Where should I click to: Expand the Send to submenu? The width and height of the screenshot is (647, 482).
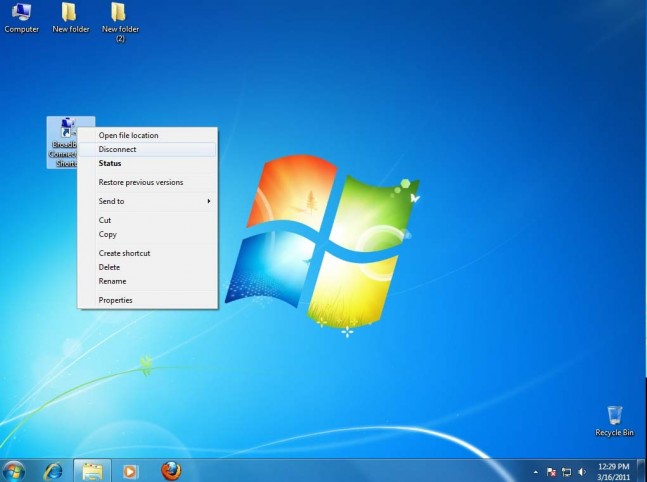click(147, 201)
